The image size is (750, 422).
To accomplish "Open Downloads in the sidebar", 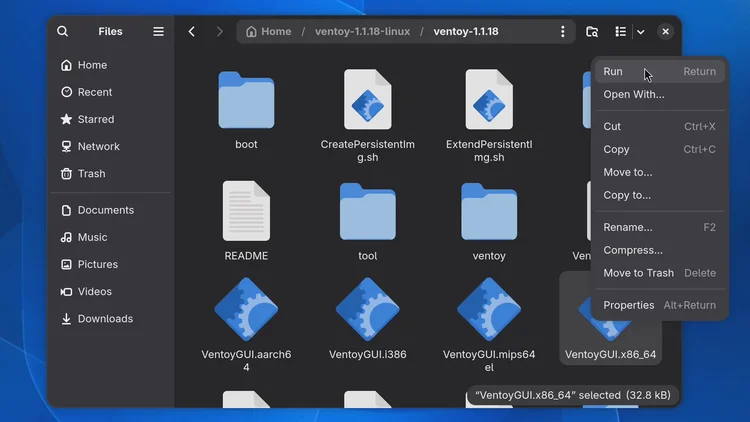I will click(x=110, y=319).
